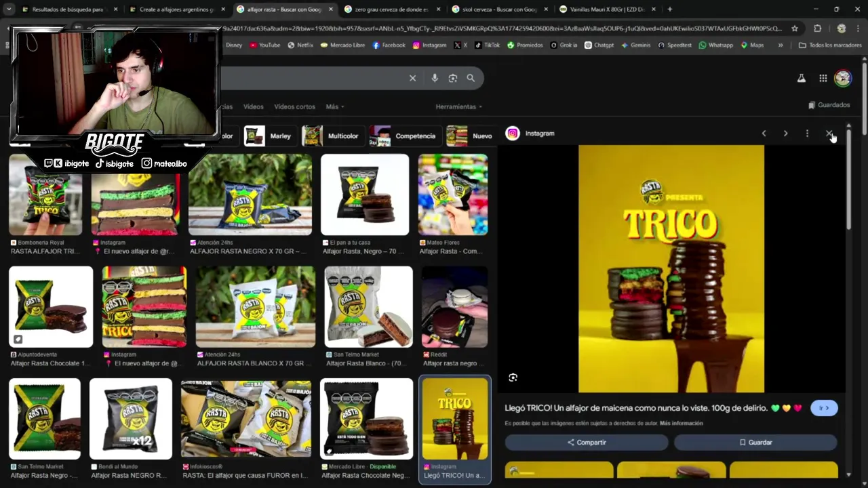Screen dimensions: 868x488
Task: Submit search with the magnifier icon
Action: (x=471, y=78)
